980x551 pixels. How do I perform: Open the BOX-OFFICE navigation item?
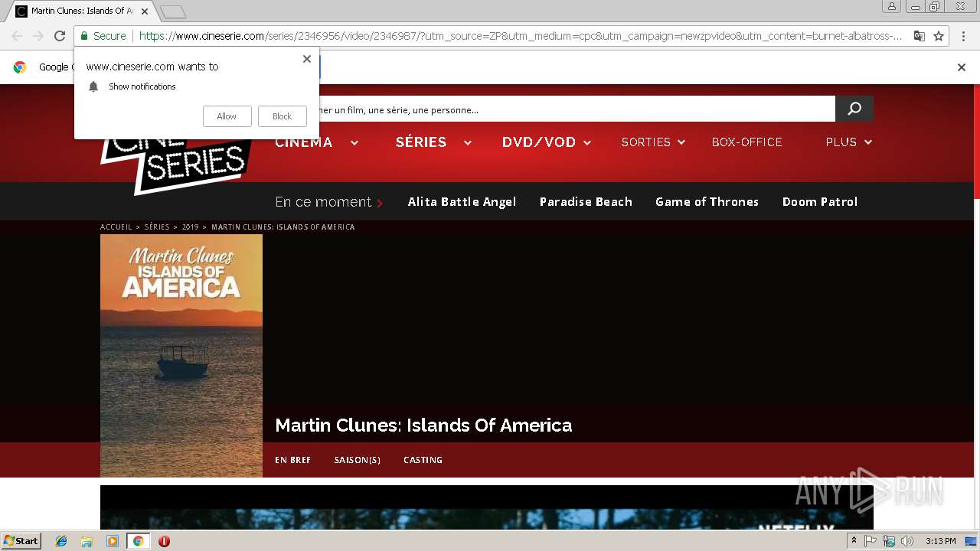[x=746, y=142]
